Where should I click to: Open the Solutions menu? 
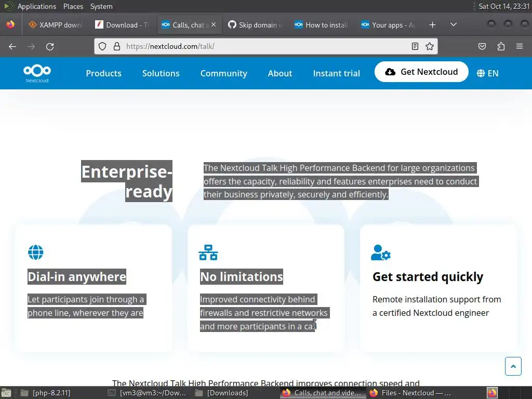(161, 73)
